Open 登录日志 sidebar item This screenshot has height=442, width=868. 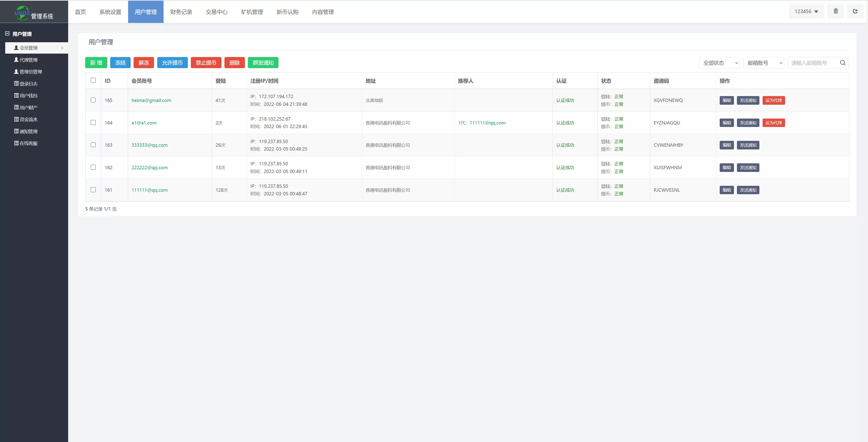click(x=28, y=84)
